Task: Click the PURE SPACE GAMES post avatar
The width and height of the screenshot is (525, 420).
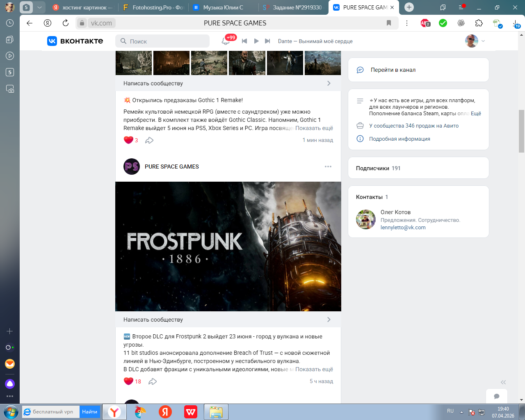Action: click(x=132, y=167)
